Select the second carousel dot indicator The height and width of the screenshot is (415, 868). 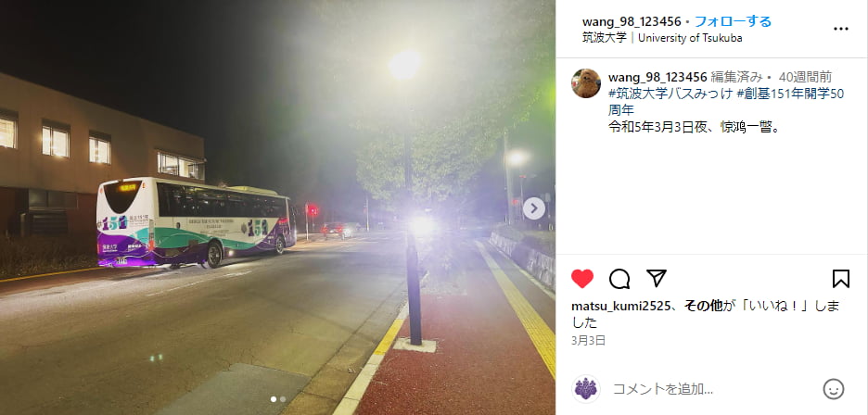pyautogui.click(x=283, y=399)
